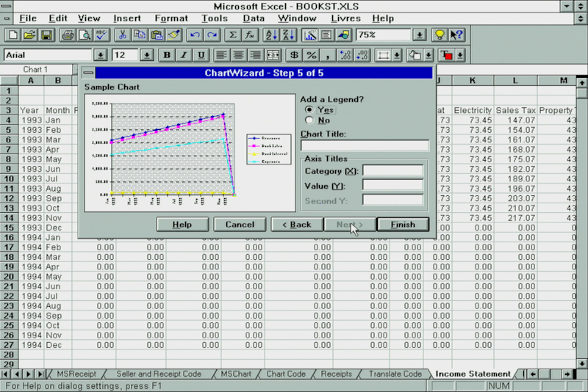Open the zoom percentage dropdown
The height and width of the screenshot is (392, 588).
[x=419, y=35]
